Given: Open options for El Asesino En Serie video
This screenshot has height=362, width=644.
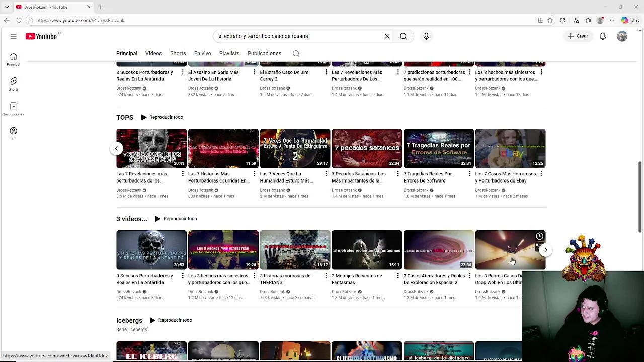Looking at the screenshot, I should [254, 72].
